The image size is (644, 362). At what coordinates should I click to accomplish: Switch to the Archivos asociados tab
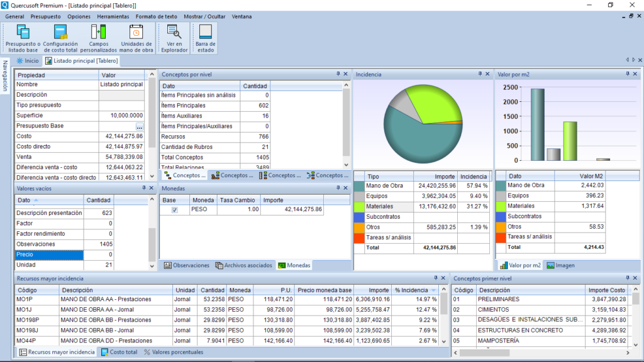[x=244, y=266]
